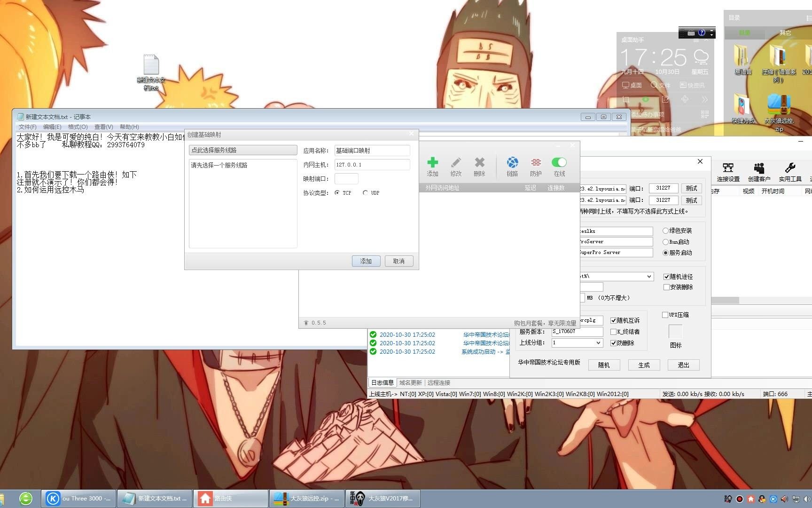Toggle the 防删除 checkbox
The width and height of the screenshot is (812, 508).
(613, 343)
